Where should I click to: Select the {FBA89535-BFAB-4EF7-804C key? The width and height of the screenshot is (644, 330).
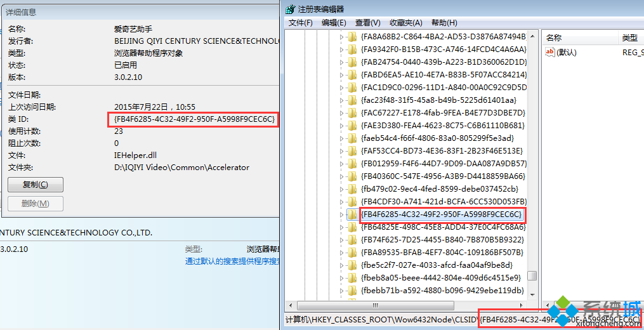click(442, 253)
